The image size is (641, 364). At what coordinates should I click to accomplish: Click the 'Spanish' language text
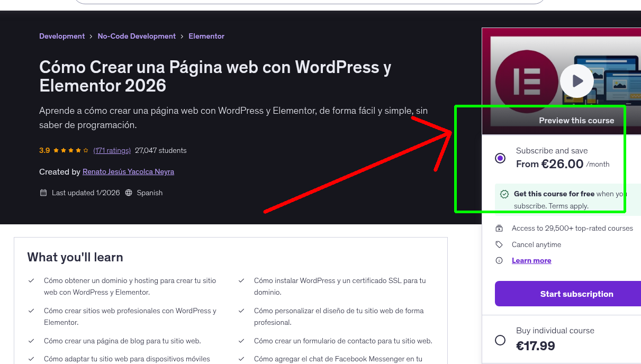pos(150,193)
